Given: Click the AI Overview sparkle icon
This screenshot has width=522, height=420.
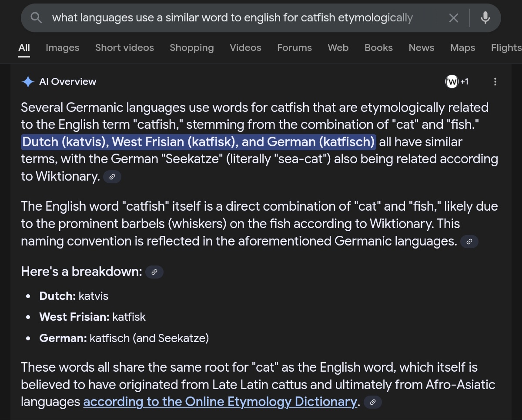Looking at the screenshot, I should pos(28,82).
